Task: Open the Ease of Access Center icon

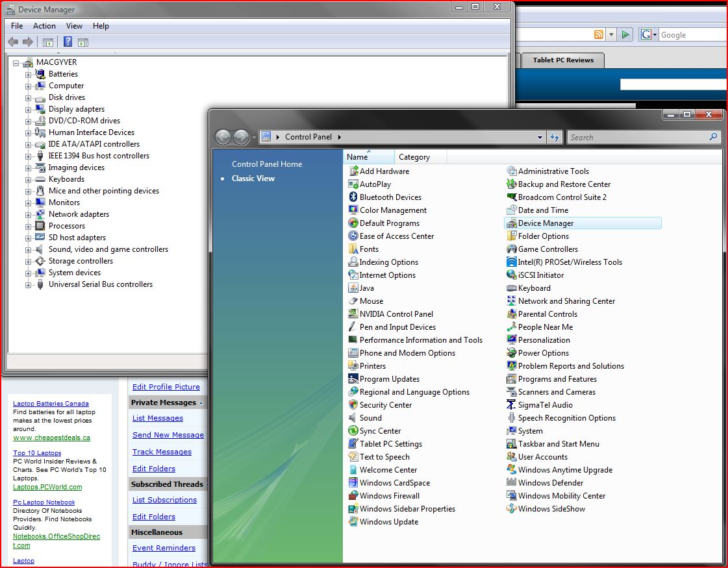Action: point(353,236)
